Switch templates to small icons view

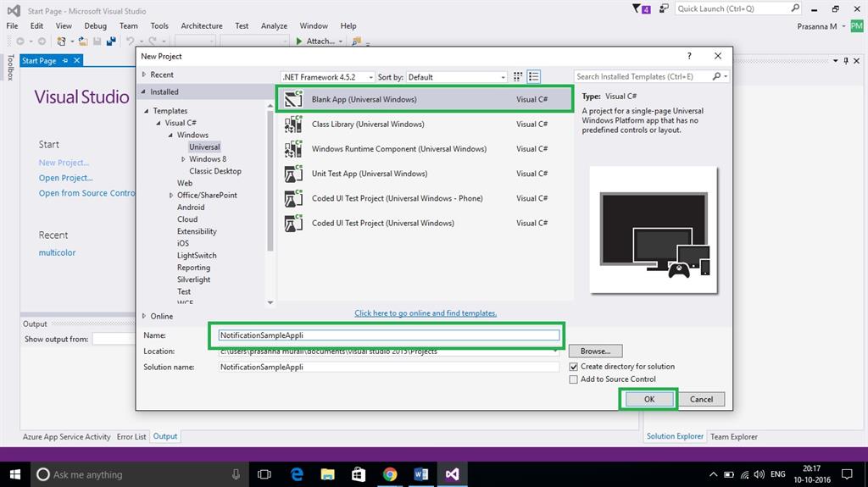tap(518, 77)
